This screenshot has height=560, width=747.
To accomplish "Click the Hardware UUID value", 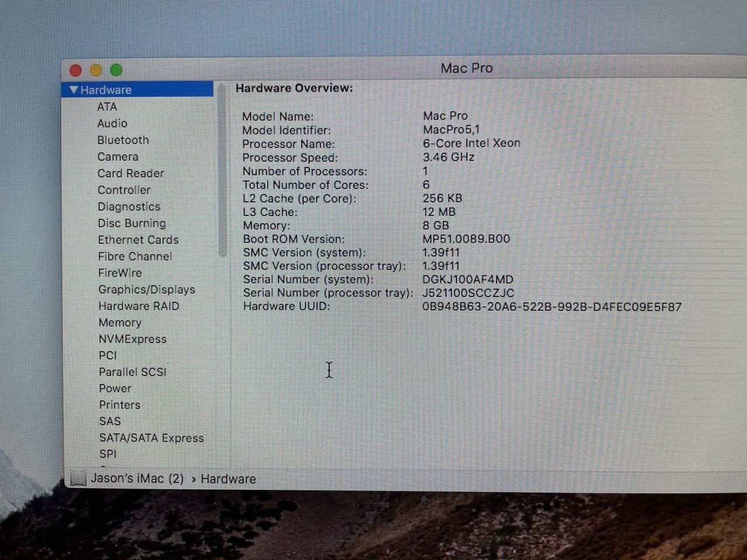I will click(x=552, y=307).
